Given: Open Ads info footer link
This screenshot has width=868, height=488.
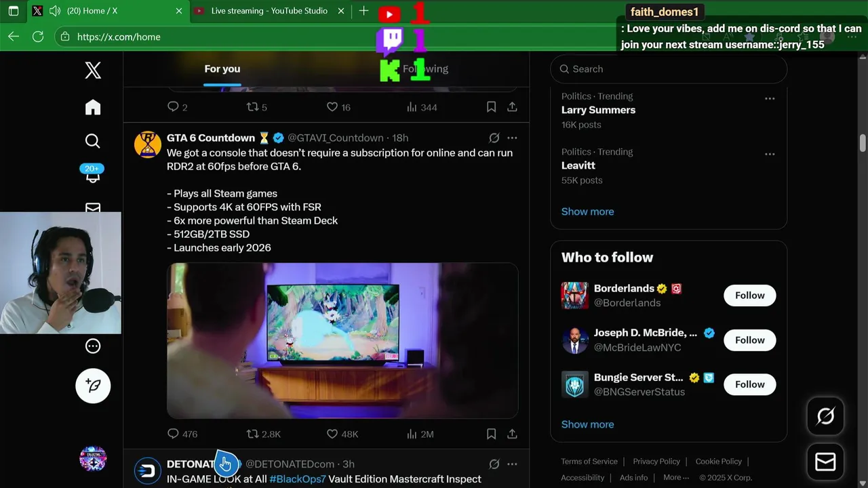Looking at the screenshot, I should point(633,478).
